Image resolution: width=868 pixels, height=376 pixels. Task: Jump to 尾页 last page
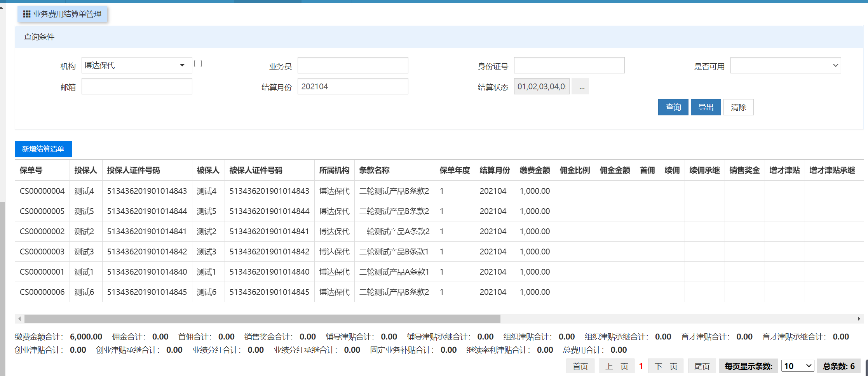tap(702, 366)
